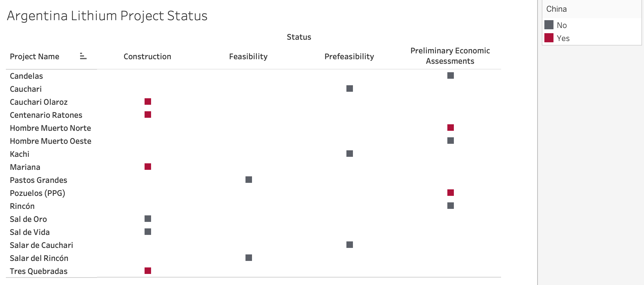The image size is (644, 285).
Task: Select the Rincón project row label
Action: point(22,206)
